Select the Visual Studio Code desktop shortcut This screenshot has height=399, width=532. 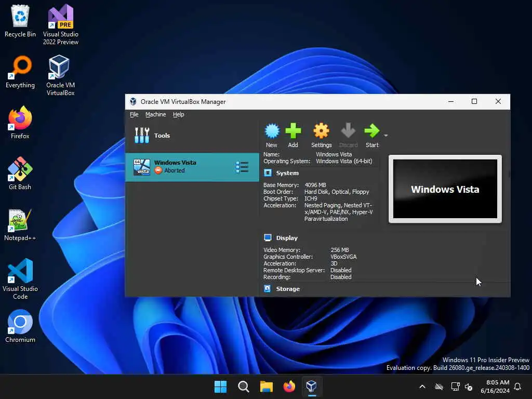20,279
